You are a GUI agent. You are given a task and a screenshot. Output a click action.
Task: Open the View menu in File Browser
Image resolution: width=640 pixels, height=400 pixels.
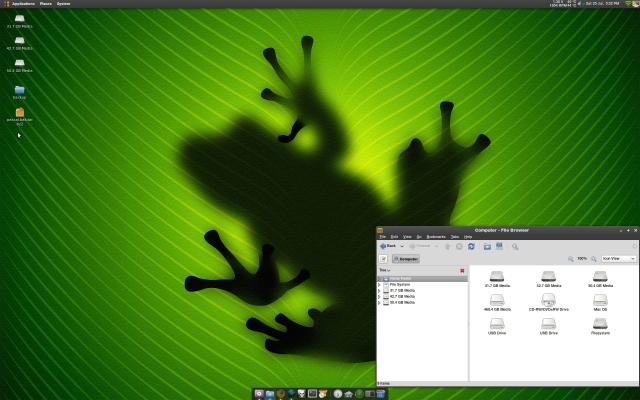407,237
